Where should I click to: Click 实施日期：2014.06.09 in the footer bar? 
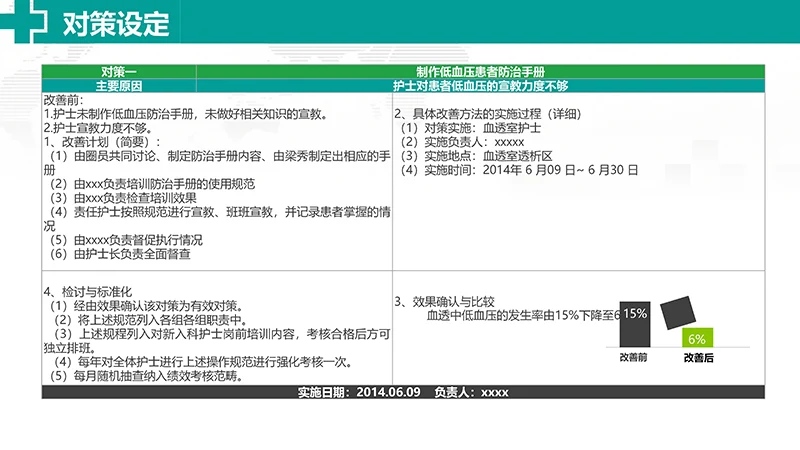pyautogui.click(x=359, y=392)
